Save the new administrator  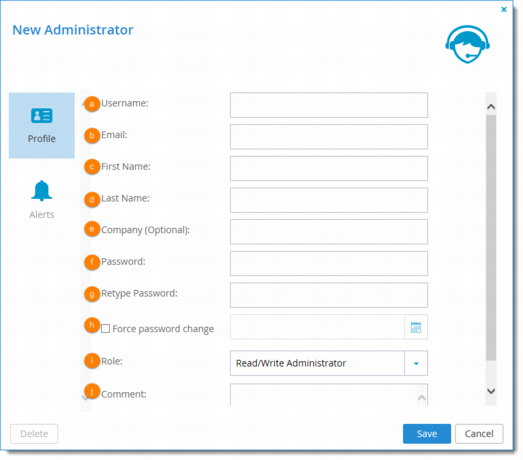tap(427, 434)
